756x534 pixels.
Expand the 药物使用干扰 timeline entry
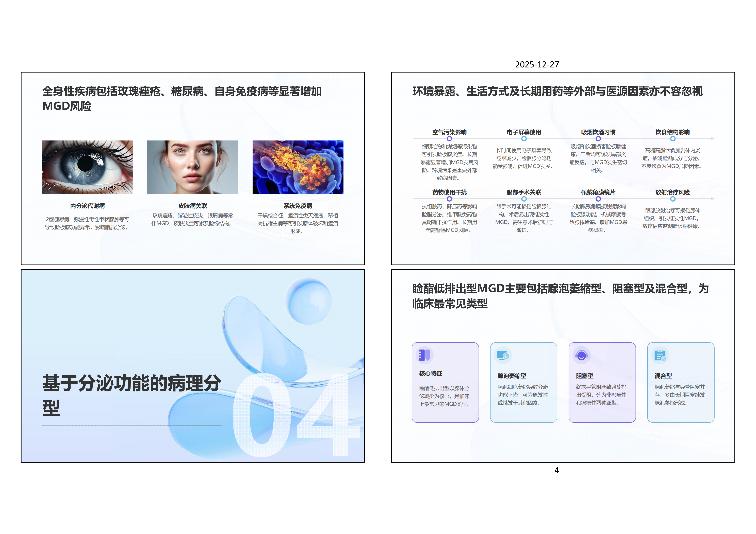point(449,199)
